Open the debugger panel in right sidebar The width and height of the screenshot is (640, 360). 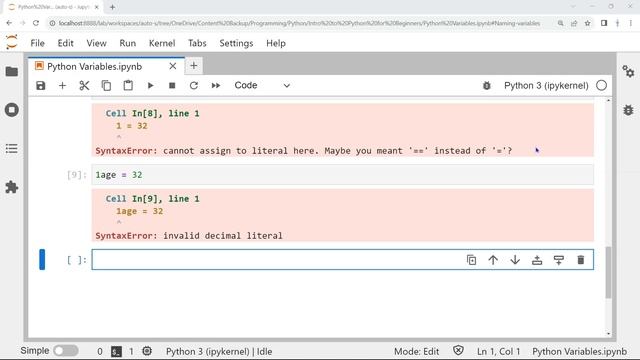click(x=628, y=110)
